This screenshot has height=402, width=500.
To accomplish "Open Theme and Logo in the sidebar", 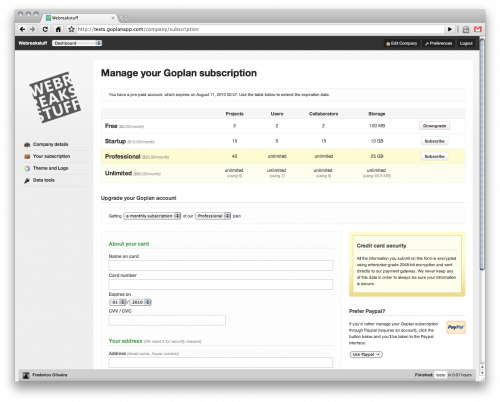I will (50, 168).
